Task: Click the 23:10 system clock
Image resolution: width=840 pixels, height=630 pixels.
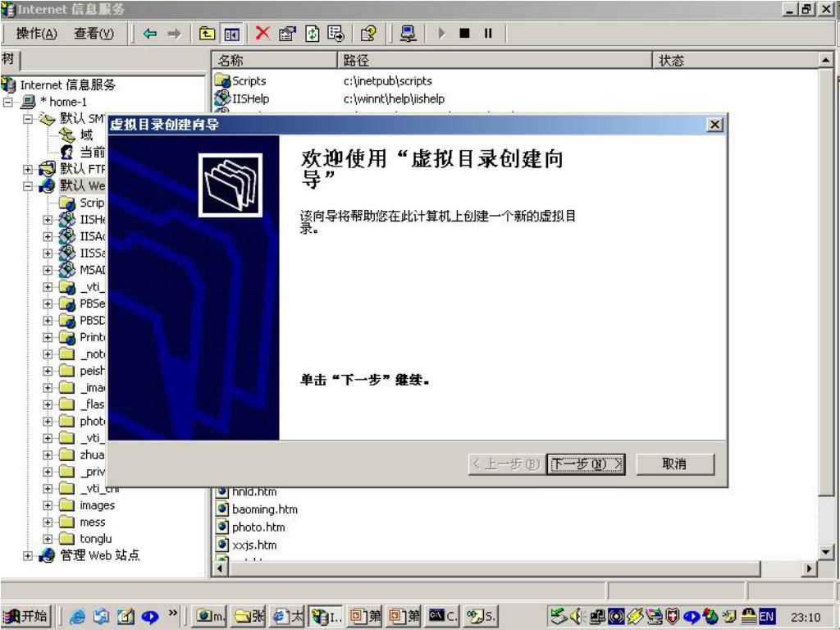Action: [806, 617]
